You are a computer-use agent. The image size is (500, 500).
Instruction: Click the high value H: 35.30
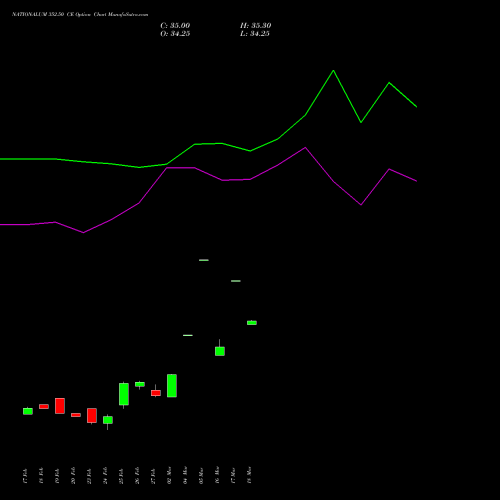(x=255, y=26)
